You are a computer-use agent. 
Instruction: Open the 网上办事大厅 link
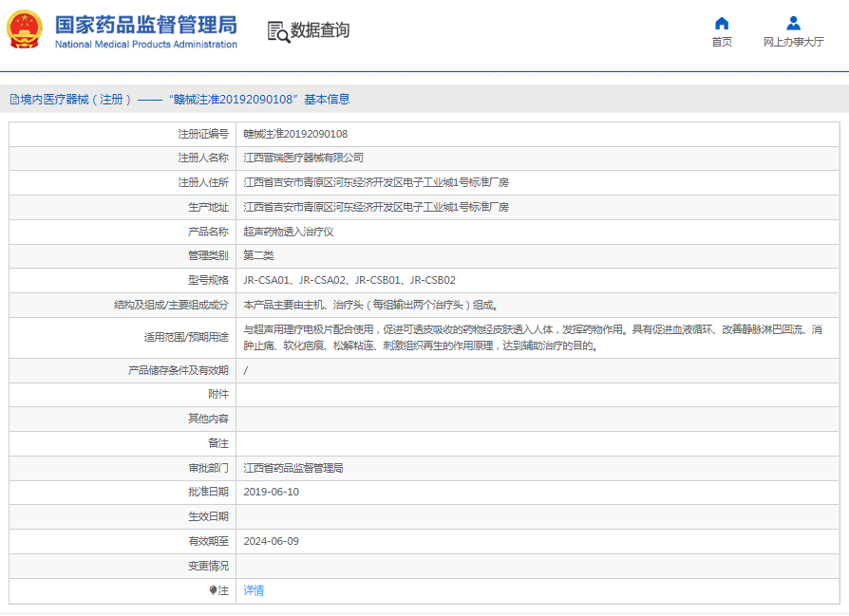point(793,42)
